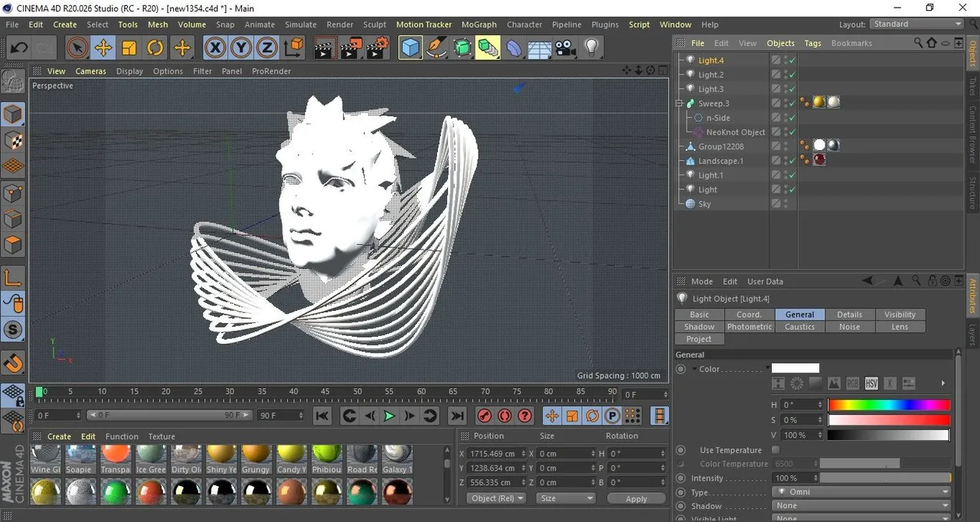Toggle the Enable Axis tool

pos(13,278)
